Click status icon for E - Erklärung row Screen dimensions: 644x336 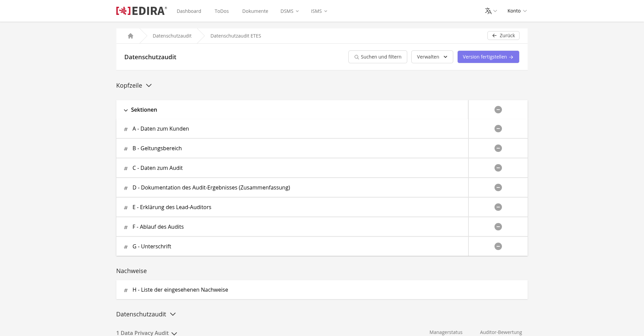(x=498, y=207)
